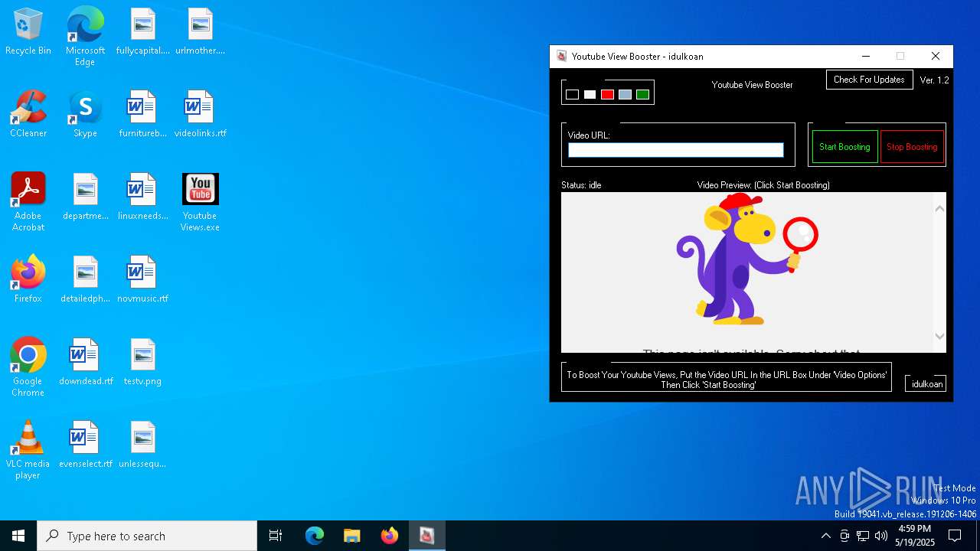Select the urlmother image file icon
The height and width of the screenshot is (551, 980).
[200, 32]
